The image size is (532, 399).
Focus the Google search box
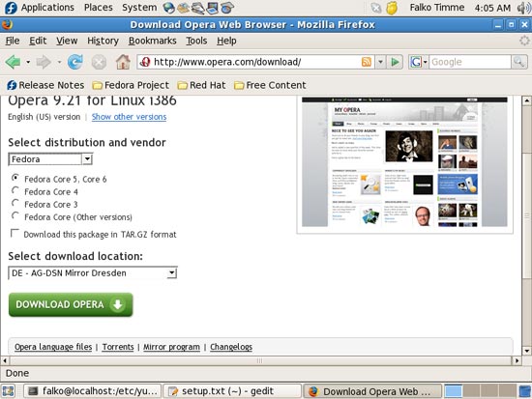[x=470, y=62]
